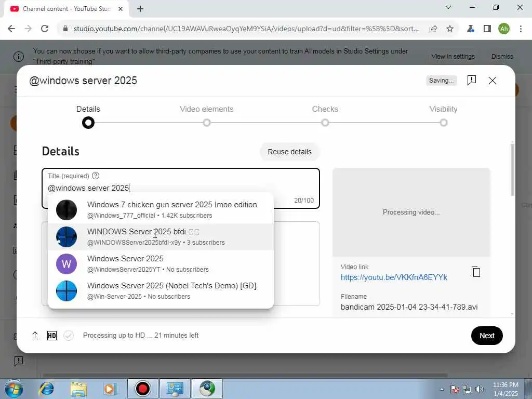Click the info icon in the notification banner
This screenshot has width=532, height=399.
click(19, 56)
